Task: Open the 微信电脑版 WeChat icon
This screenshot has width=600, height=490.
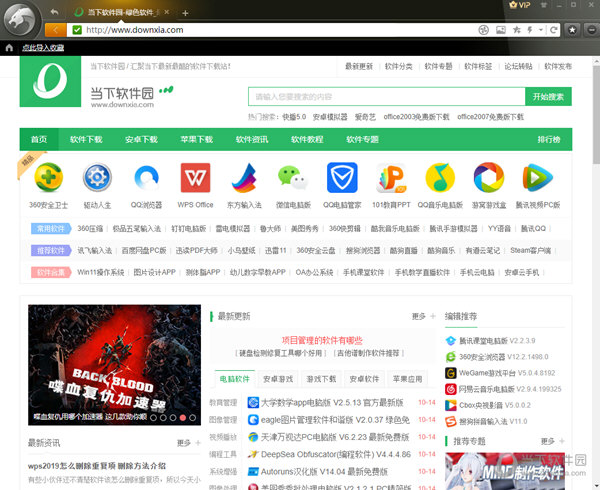Action: point(294,178)
